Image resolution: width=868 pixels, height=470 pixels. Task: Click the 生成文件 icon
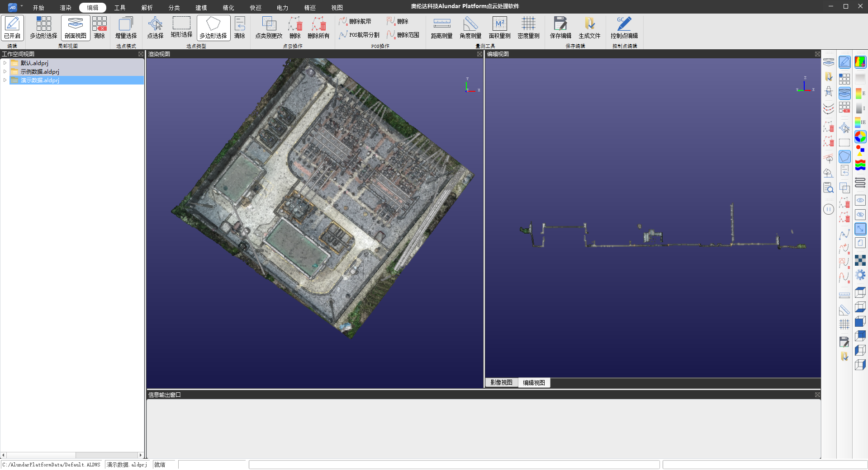click(589, 28)
